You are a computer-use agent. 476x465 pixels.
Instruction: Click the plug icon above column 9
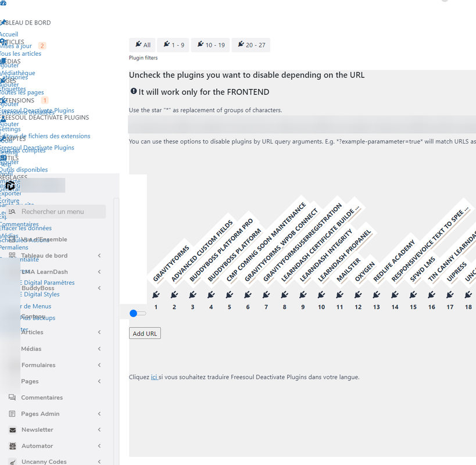303,295
